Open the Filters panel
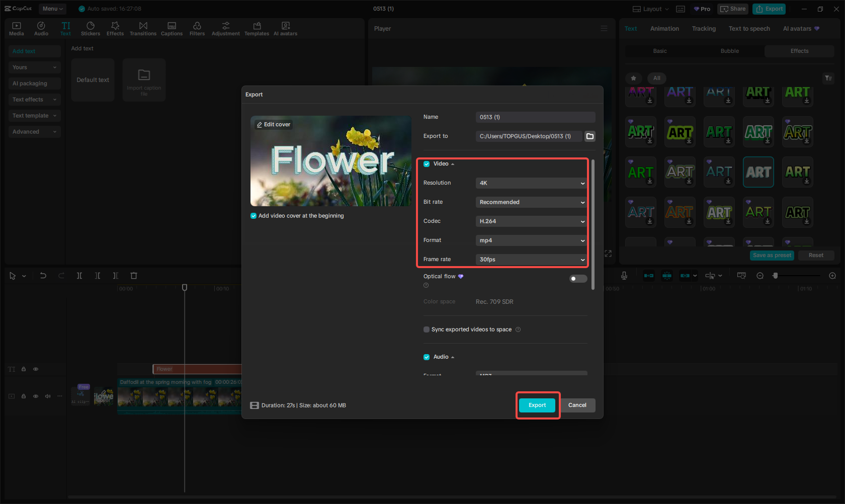This screenshot has width=845, height=504. (197, 29)
